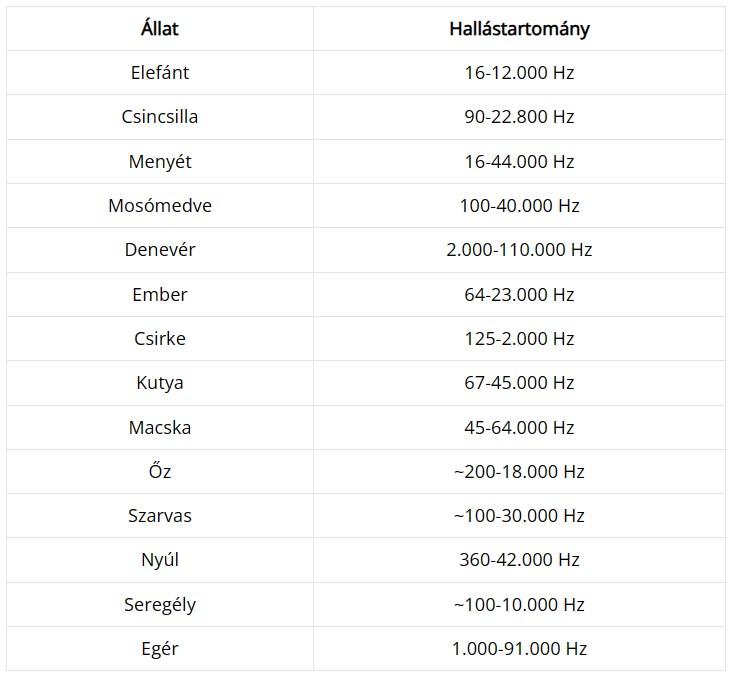Click the Állat column header

pos(160,29)
